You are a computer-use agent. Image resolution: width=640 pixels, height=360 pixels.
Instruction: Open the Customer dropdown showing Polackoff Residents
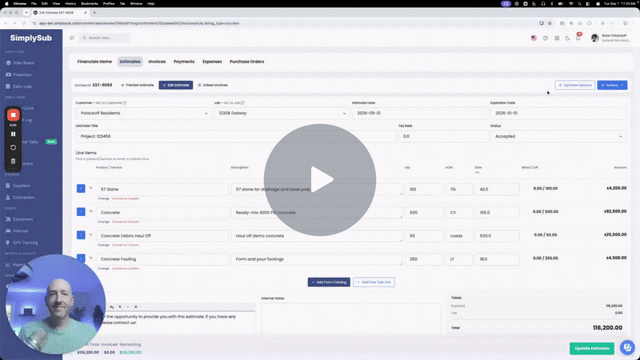tap(143, 113)
